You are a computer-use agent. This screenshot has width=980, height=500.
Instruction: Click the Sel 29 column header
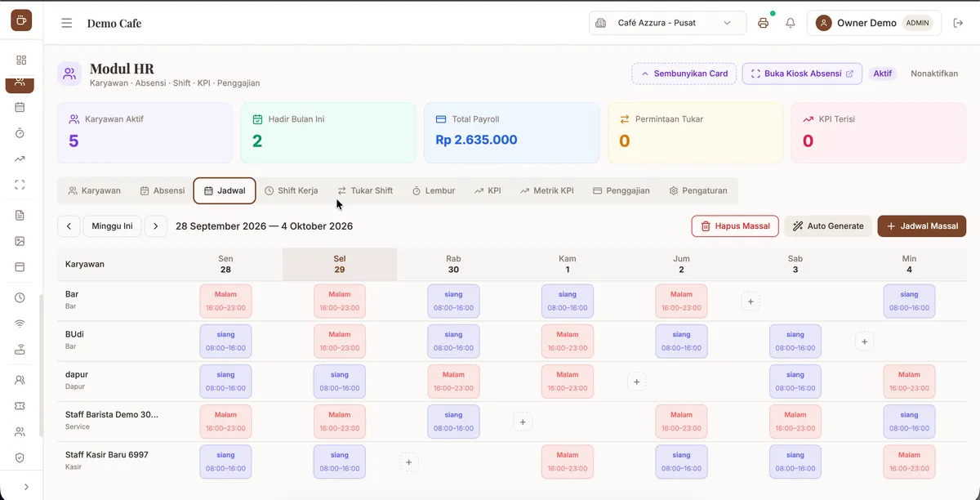[x=340, y=264]
